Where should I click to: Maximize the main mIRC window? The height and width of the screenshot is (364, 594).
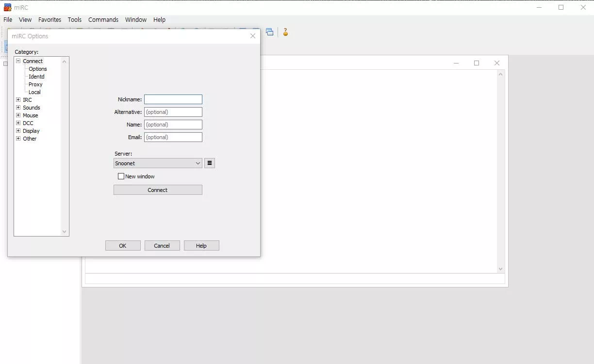pos(561,7)
